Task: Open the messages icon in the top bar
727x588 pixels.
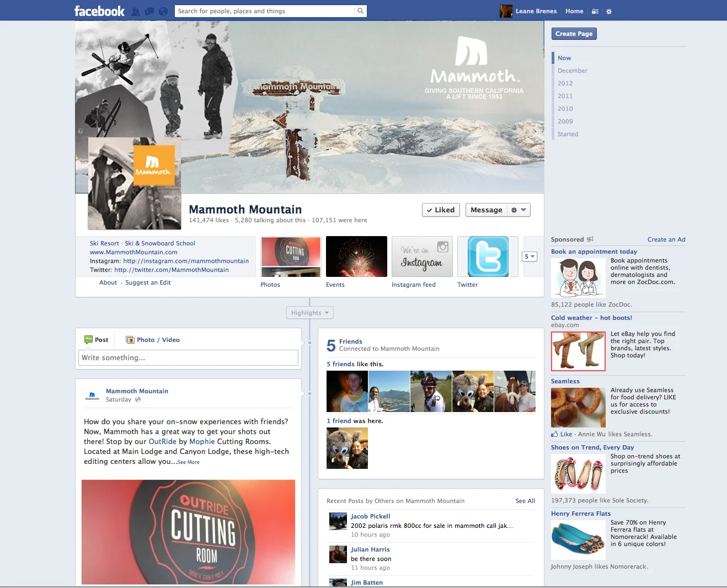Action: click(x=148, y=11)
